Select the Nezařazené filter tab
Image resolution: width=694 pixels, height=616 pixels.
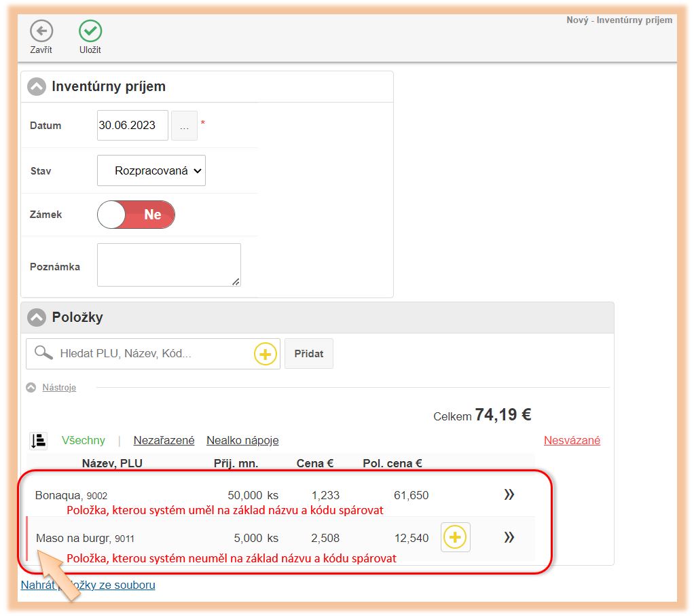click(164, 441)
